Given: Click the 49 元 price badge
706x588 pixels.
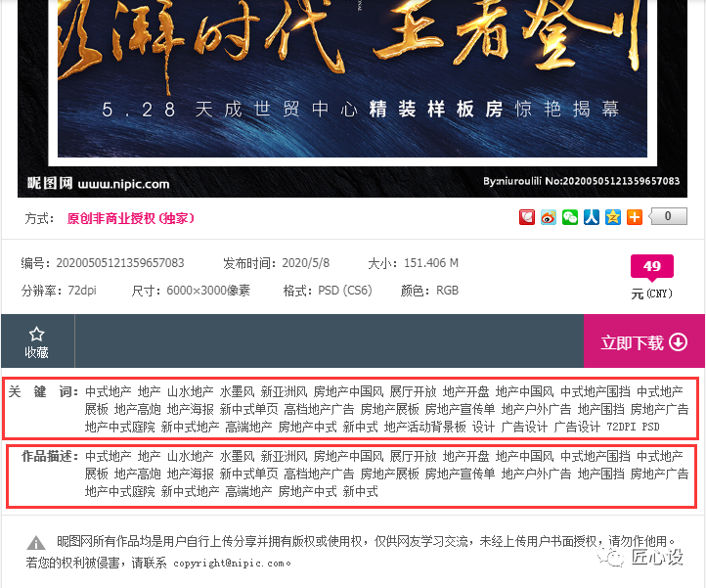Looking at the screenshot, I should tap(651, 266).
